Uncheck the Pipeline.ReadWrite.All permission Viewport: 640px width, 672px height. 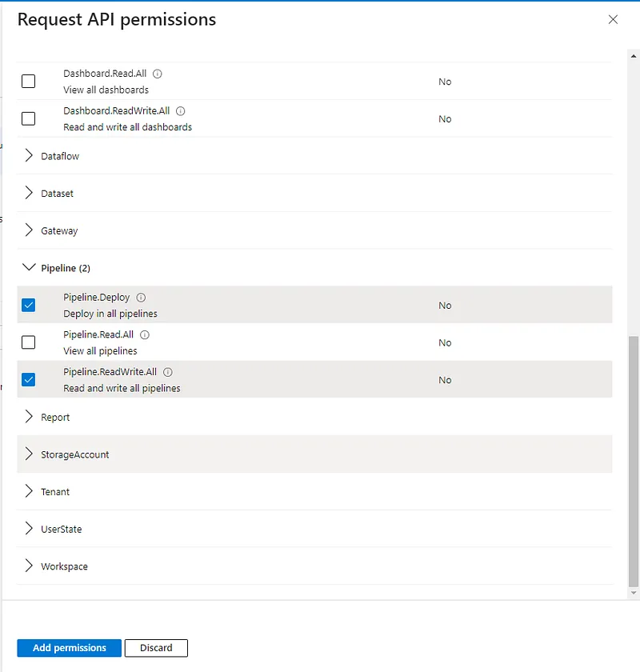(28, 379)
